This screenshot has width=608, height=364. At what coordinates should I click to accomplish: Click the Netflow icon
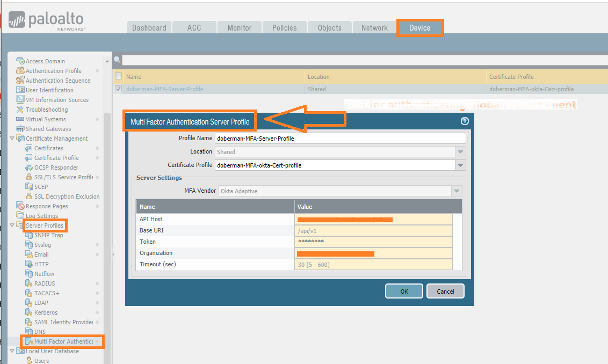pyautogui.click(x=28, y=274)
